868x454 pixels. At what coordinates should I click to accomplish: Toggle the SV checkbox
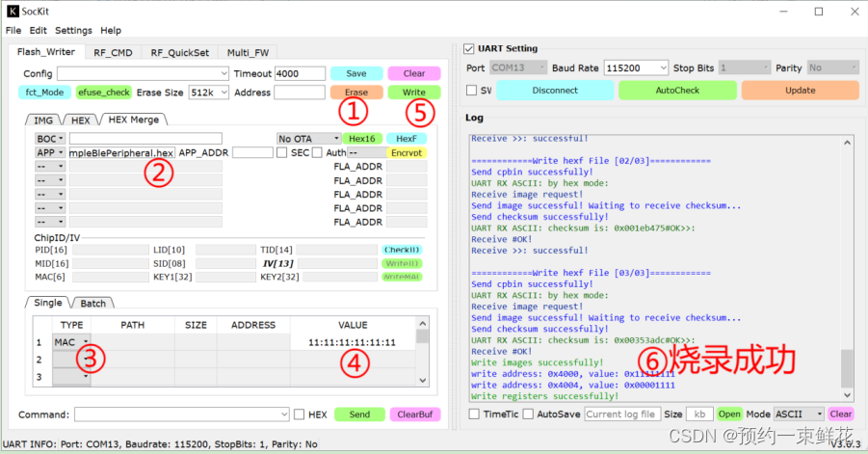point(472,91)
